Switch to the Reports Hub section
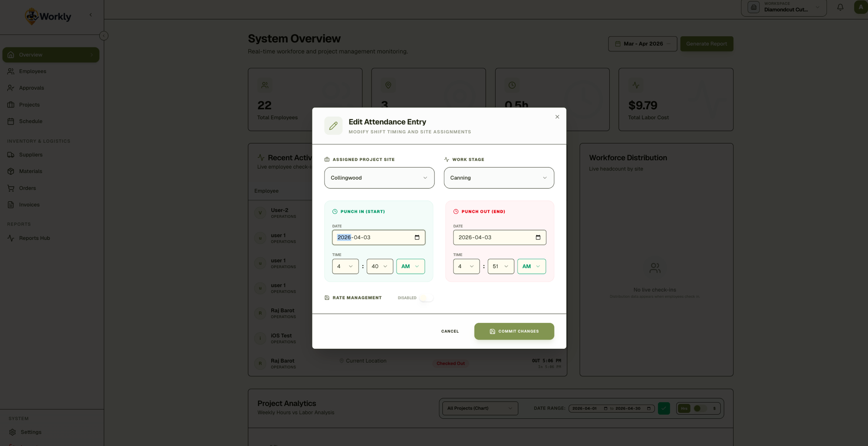 point(34,238)
